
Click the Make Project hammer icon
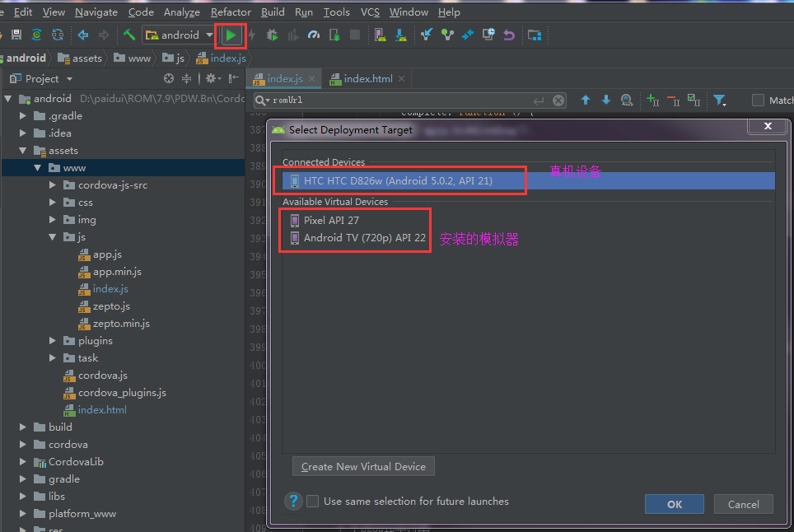(129, 35)
